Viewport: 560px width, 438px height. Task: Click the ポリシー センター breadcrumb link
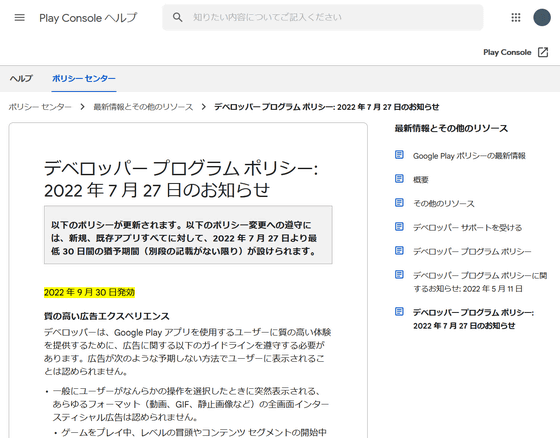(x=40, y=107)
